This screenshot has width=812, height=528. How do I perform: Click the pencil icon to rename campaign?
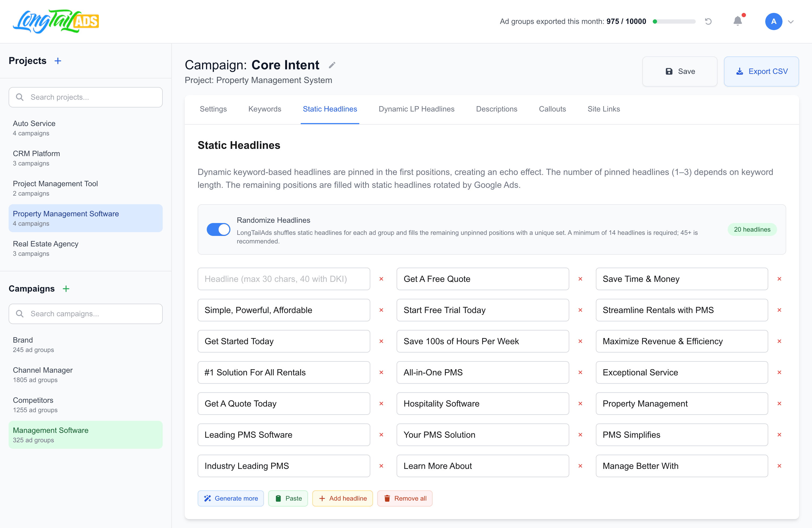pyautogui.click(x=332, y=65)
